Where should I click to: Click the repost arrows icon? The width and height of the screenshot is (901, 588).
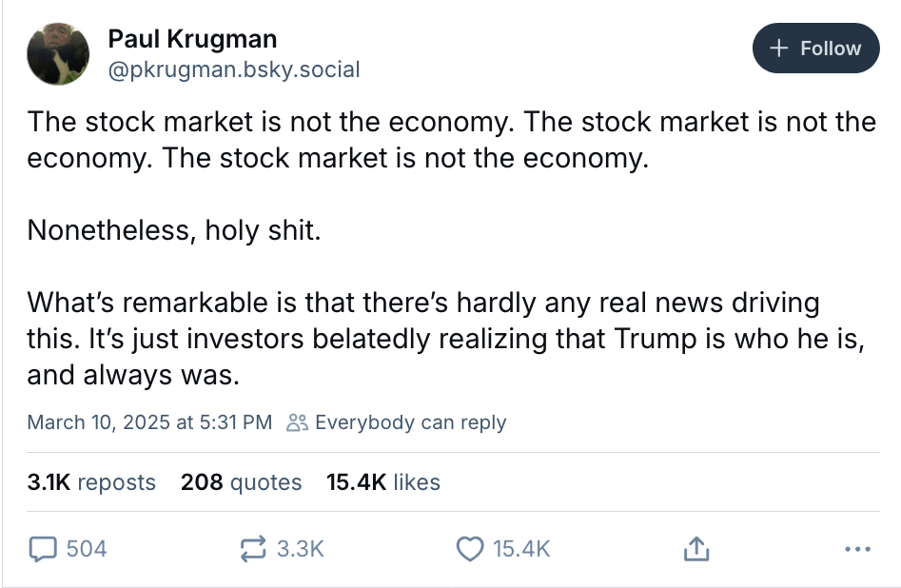[x=254, y=549]
